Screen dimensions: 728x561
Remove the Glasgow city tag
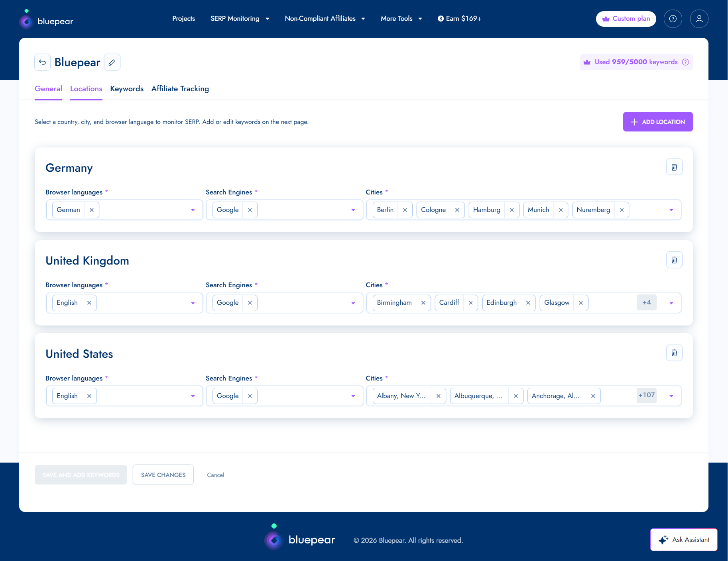581,303
